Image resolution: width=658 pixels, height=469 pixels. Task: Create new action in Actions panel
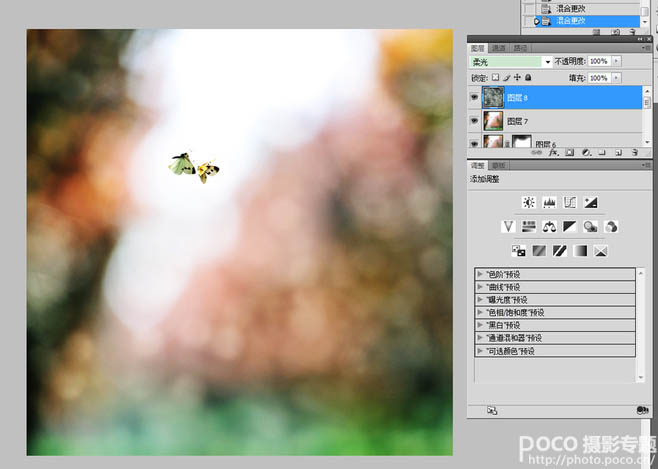[x=615, y=32]
